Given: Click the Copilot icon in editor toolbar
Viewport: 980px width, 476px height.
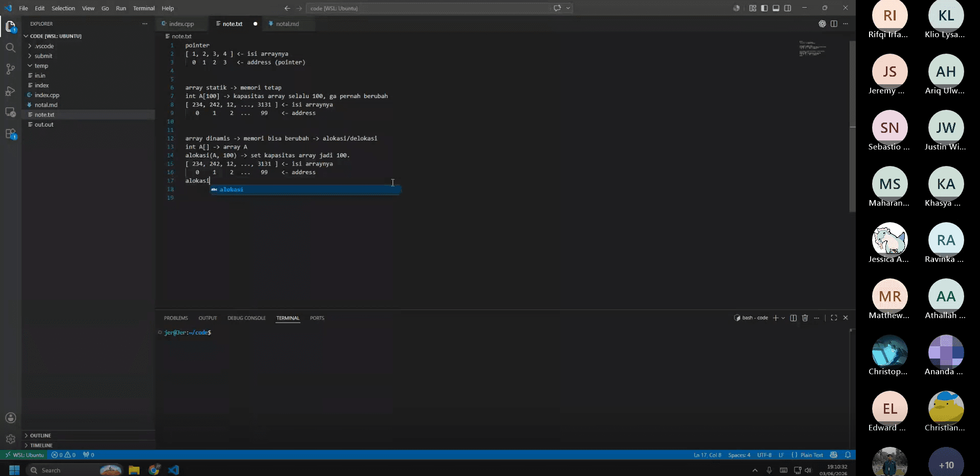Looking at the screenshot, I should 822,23.
